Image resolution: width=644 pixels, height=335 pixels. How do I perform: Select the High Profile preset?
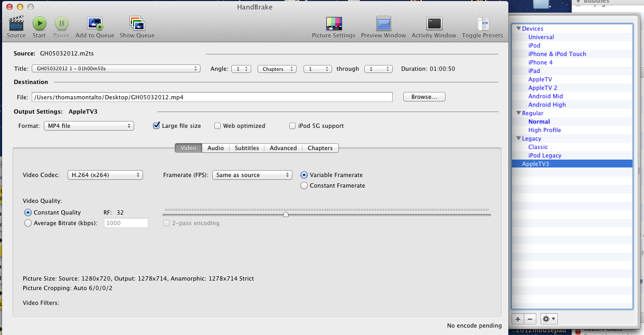click(545, 130)
